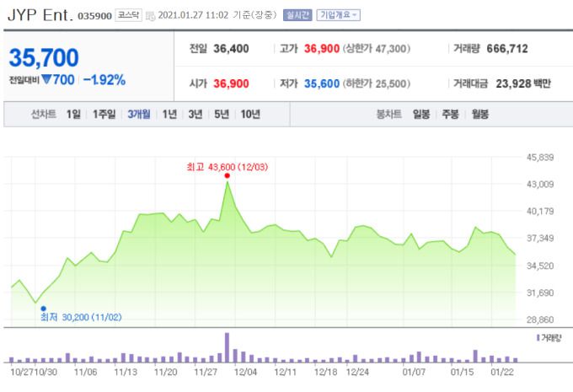This screenshot has height=392, width=573.
Task: Click the blue down-triangle change indicator
Action: pyautogui.click(x=49, y=80)
